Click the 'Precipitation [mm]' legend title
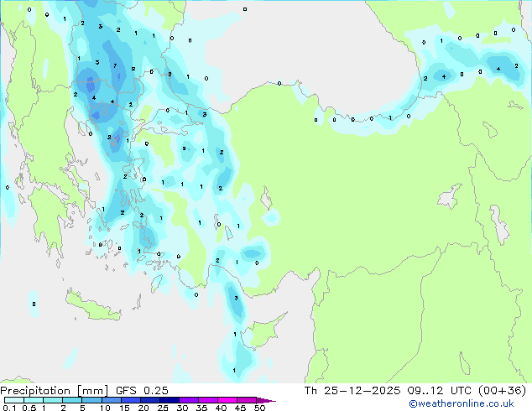This screenshot has width=532, height=411. click(x=55, y=391)
